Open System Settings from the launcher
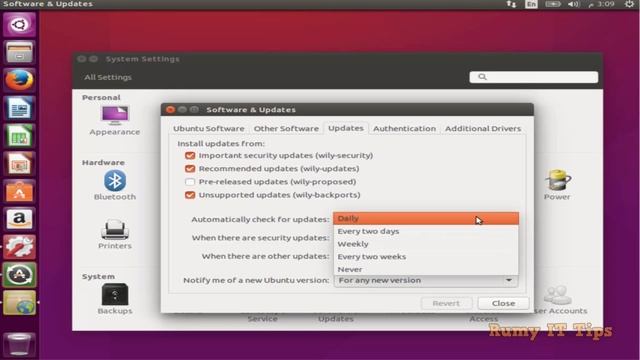The height and width of the screenshot is (360, 640). (x=19, y=247)
